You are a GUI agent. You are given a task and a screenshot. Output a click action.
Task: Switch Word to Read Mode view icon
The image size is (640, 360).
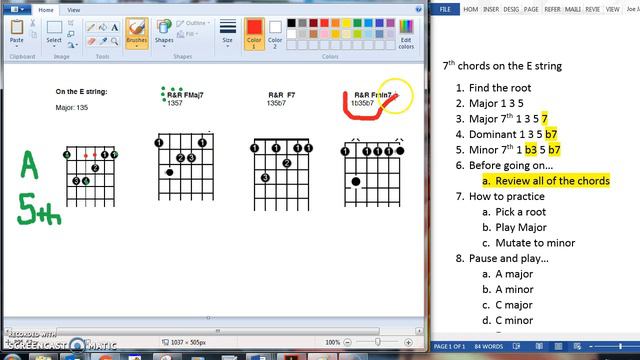tap(539, 346)
